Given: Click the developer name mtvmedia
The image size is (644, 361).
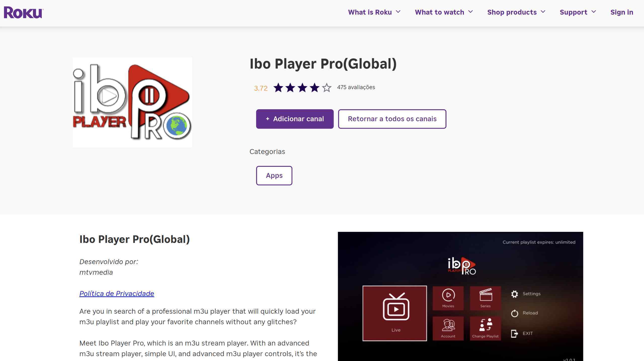Looking at the screenshot, I should (96, 272).
